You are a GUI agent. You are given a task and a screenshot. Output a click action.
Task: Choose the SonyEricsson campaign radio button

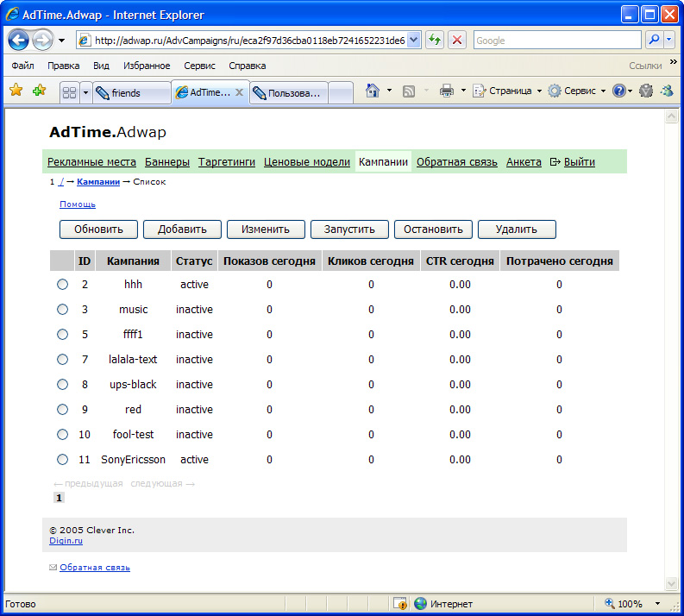point(62,460)
